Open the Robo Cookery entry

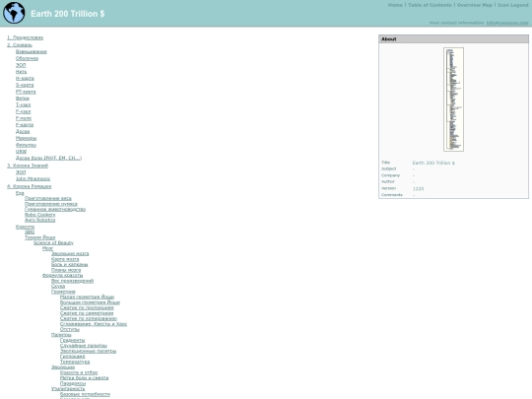click(x=39, y=215)
